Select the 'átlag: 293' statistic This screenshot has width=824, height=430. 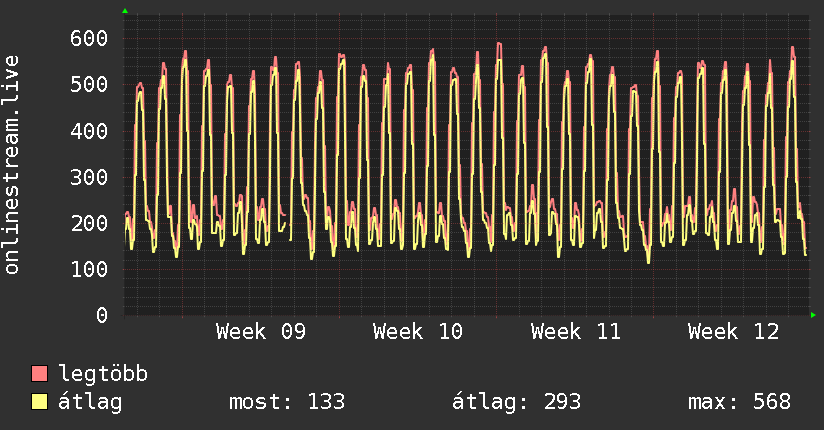pyautogui.click(x=516, y=402)
